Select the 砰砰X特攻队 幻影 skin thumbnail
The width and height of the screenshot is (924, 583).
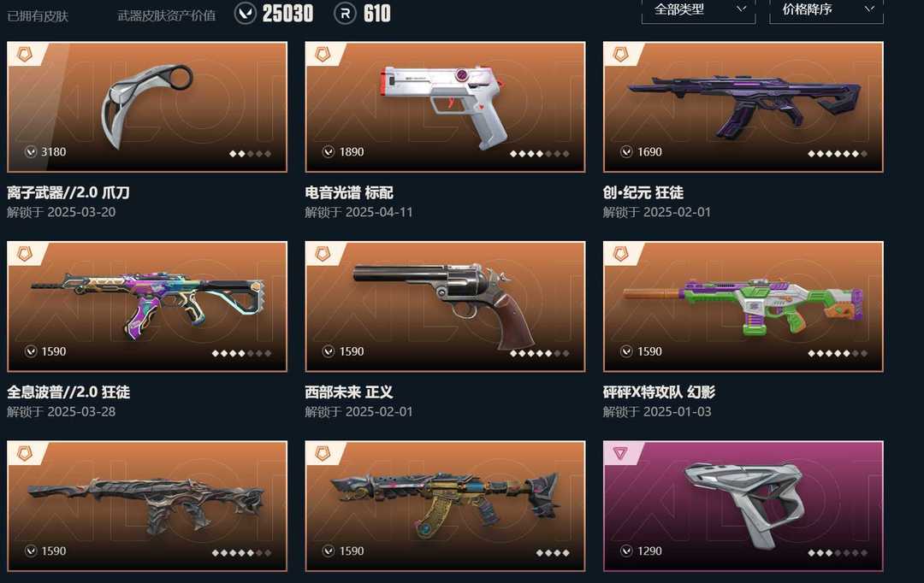743,306
